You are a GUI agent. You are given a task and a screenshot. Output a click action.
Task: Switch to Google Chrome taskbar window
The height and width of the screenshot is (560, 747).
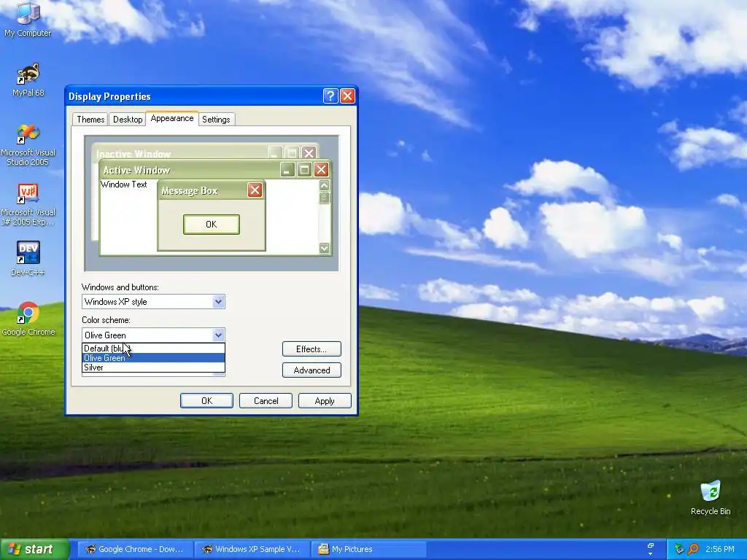(x=135, y=549)
